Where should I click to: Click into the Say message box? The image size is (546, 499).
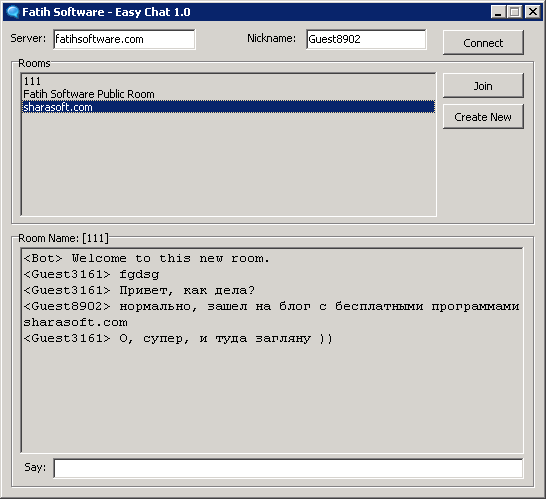coord(288,468)
